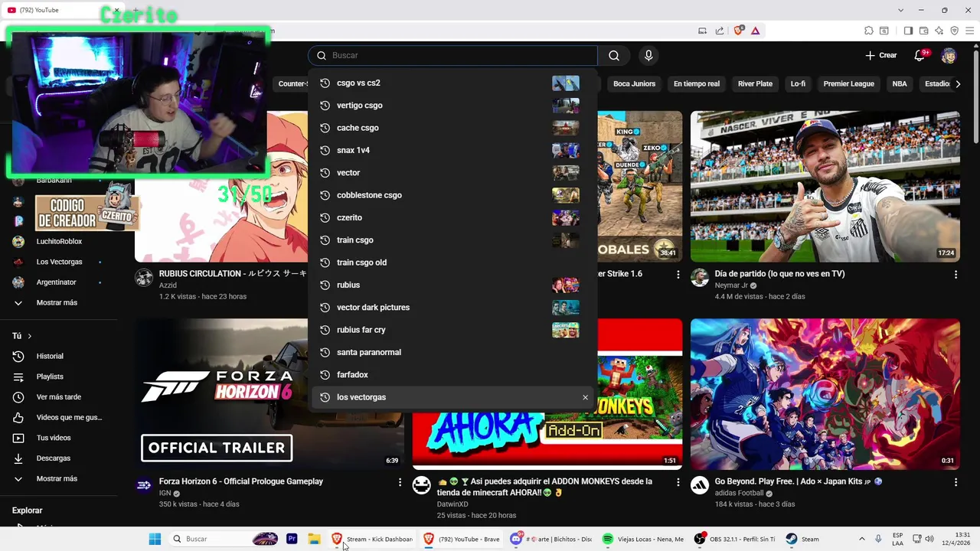Choose the 'vector dark pictures' suggestion
Screen dimensions: 980x551
pyautogui.click(x=452, y=308)
